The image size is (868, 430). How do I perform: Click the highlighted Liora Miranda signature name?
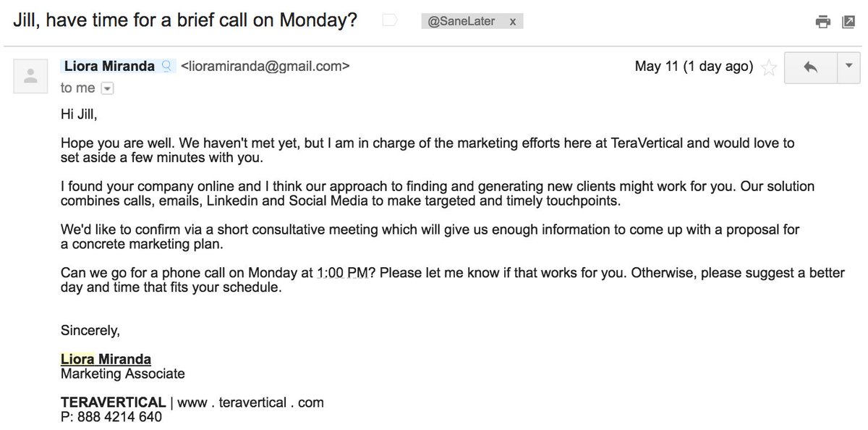point(106,359)
